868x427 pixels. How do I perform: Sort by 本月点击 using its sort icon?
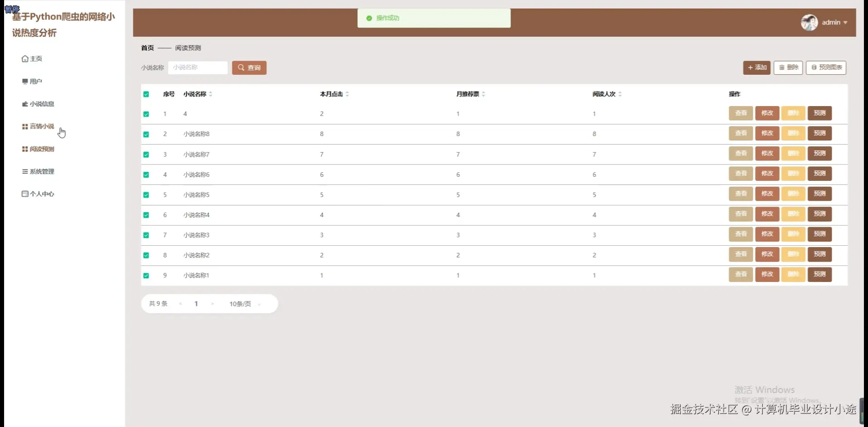click(347, 94)
